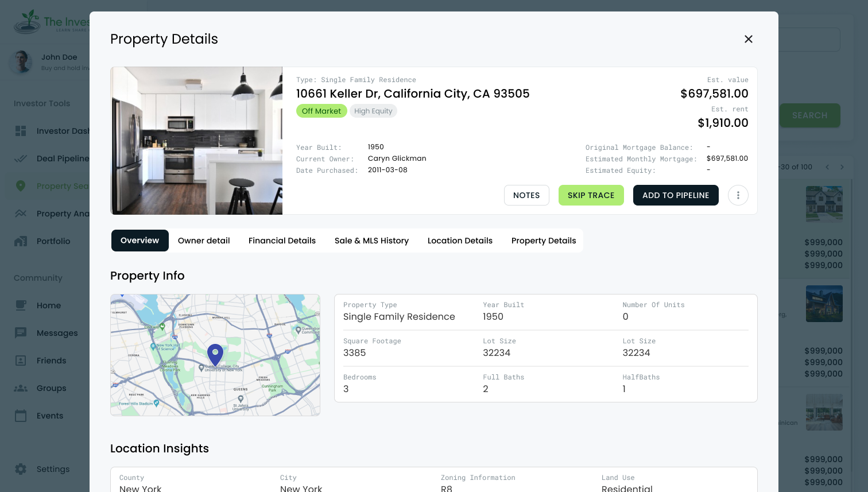Click the High Equity tag
The height and width of the screenshot is (492, 868).
pos(373,111)
